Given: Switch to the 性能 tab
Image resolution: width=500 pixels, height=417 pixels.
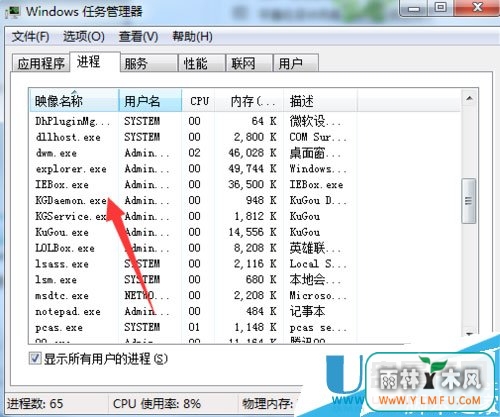Looking at the screenshot, I should point(202,63).
